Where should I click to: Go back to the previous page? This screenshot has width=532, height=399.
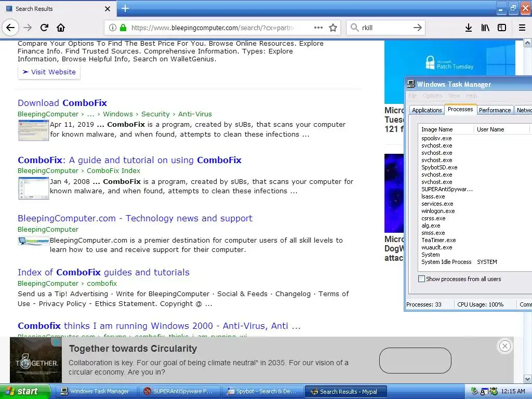[10, 28]
